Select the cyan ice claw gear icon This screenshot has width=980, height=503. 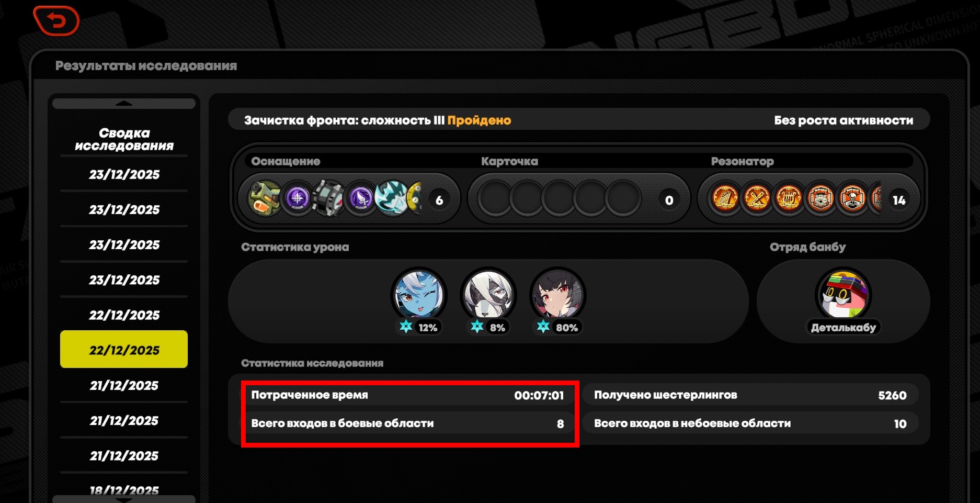[392, 199]
